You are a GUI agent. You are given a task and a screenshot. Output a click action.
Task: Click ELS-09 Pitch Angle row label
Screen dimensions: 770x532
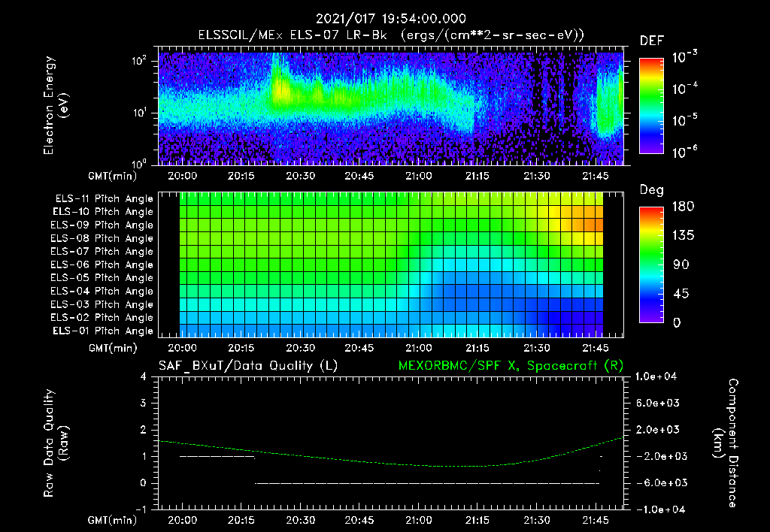point(102,225)
